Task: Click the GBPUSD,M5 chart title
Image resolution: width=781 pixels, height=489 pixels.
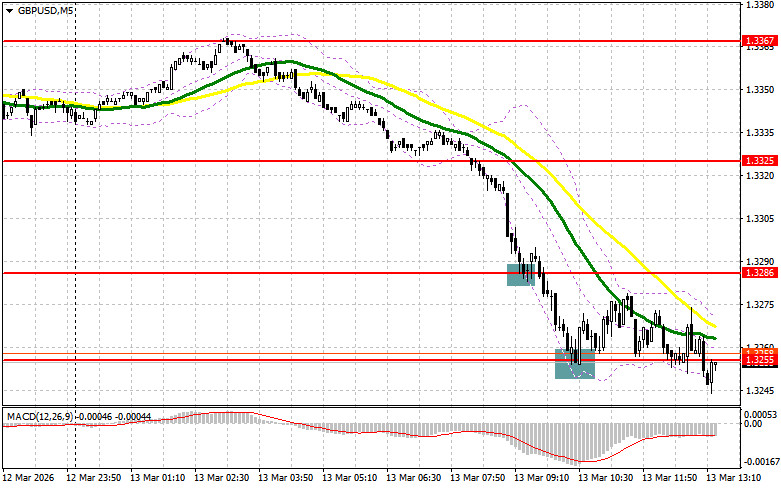Action: click(46, 10)
